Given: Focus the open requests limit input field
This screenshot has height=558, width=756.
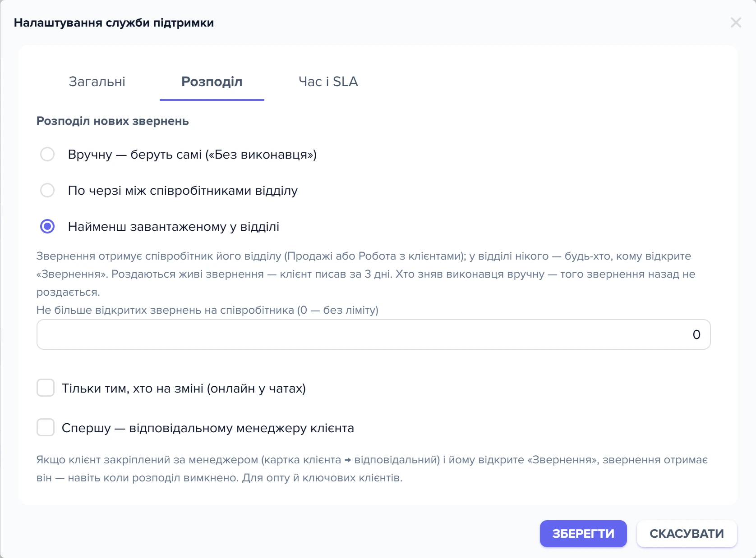Looking at the screenshot, I should pos(373,334).
